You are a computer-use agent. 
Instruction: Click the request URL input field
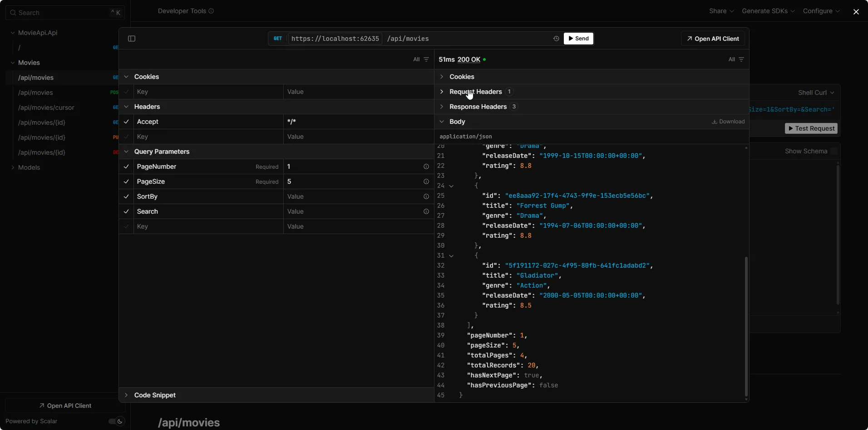tap(454, 39)
